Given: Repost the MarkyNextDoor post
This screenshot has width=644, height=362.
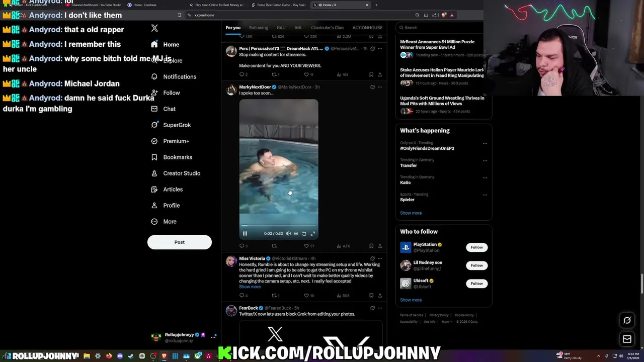Looking at the screenshot, I should point(274,246).
